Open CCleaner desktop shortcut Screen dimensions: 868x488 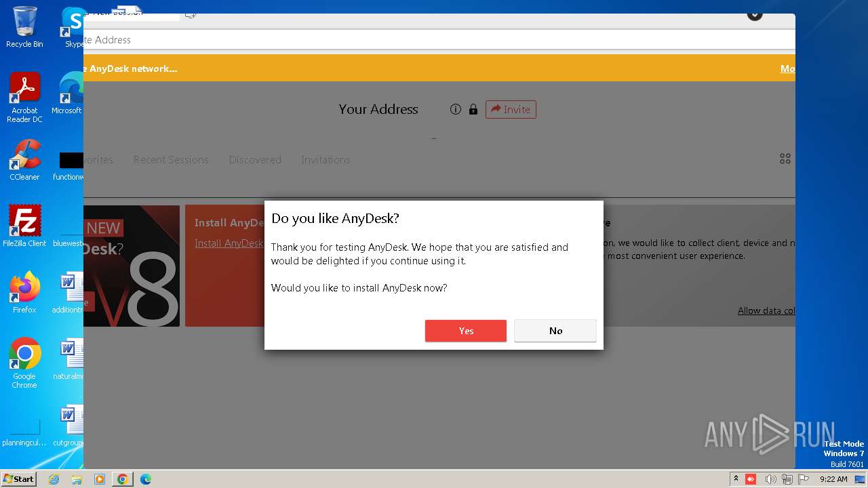24,160
